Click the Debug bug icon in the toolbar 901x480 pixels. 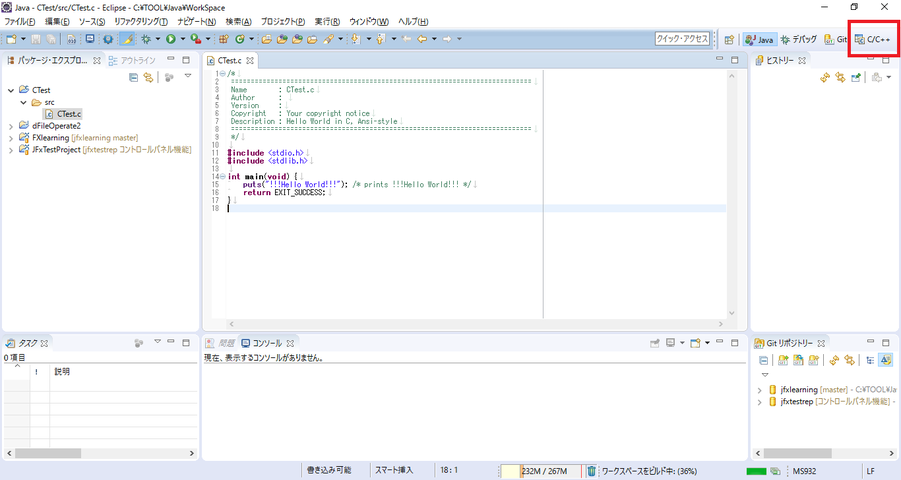(146, 39)
